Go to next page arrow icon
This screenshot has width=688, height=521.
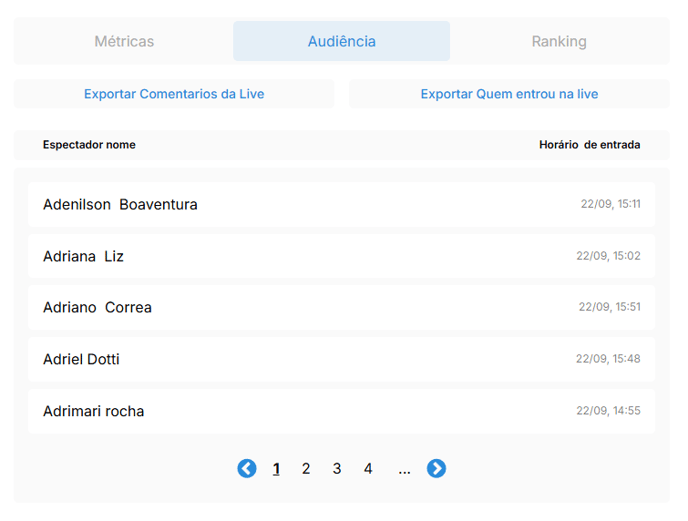click(436, 468)
